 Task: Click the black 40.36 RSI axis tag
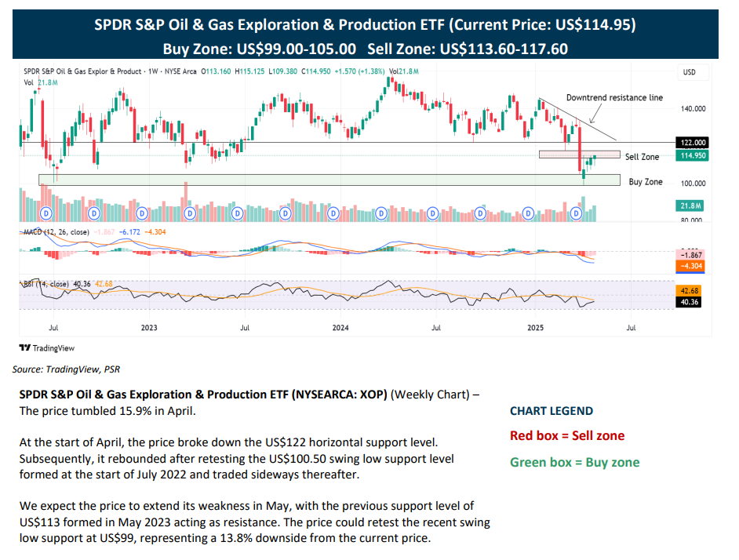pos(689,302)
